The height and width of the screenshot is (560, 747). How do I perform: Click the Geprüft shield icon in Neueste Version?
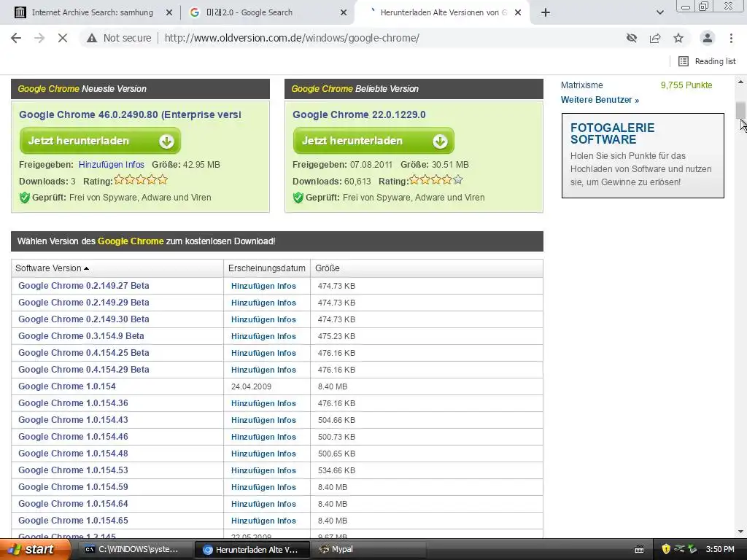(24, 198)
